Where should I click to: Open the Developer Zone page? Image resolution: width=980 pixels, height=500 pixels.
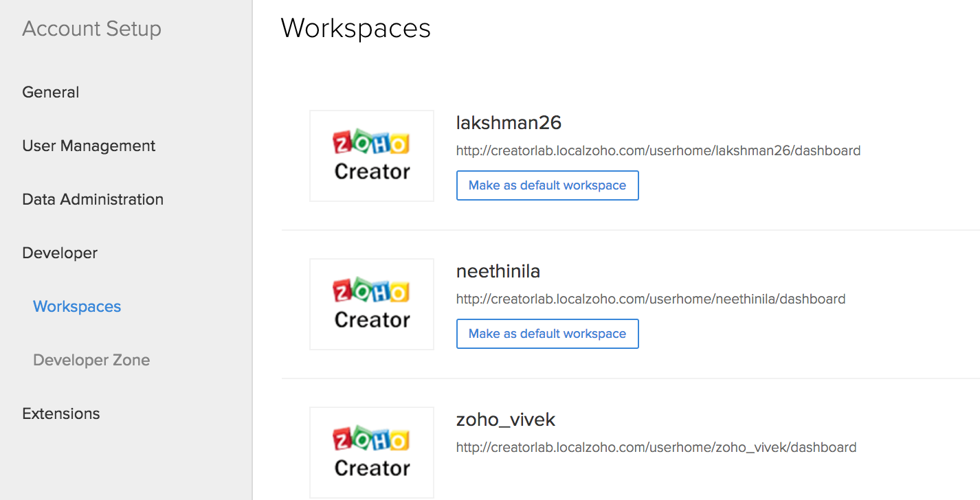point(91,360)
